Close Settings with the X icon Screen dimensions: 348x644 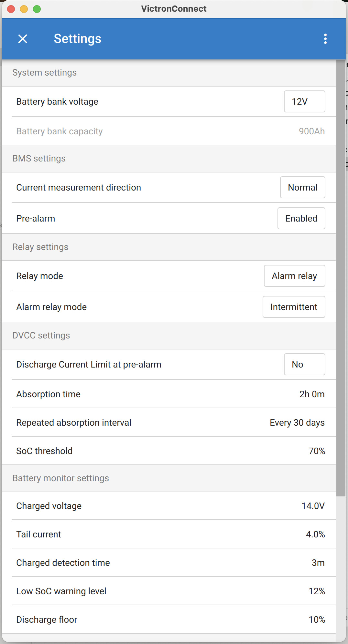pos(23,39)
